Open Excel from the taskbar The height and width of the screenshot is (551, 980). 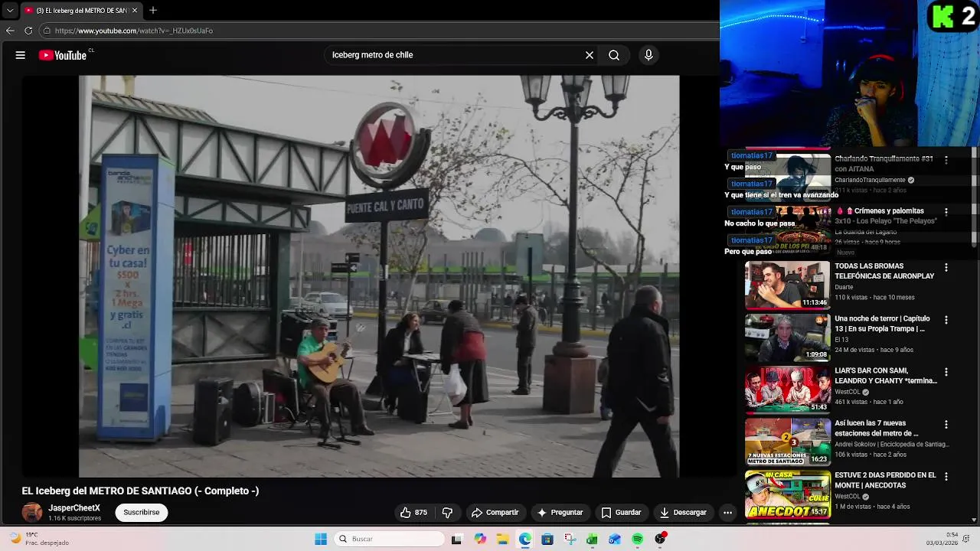tap(592, 540)
